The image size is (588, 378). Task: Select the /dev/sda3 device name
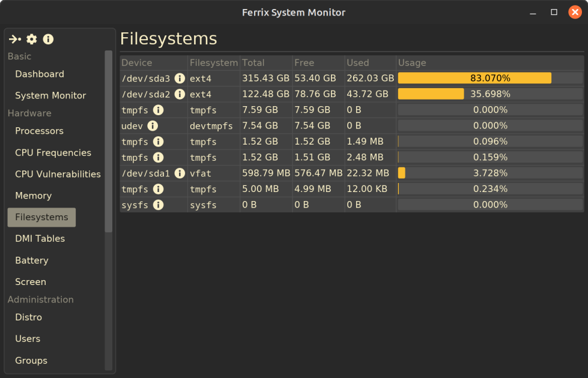click(x=145, y=79)
